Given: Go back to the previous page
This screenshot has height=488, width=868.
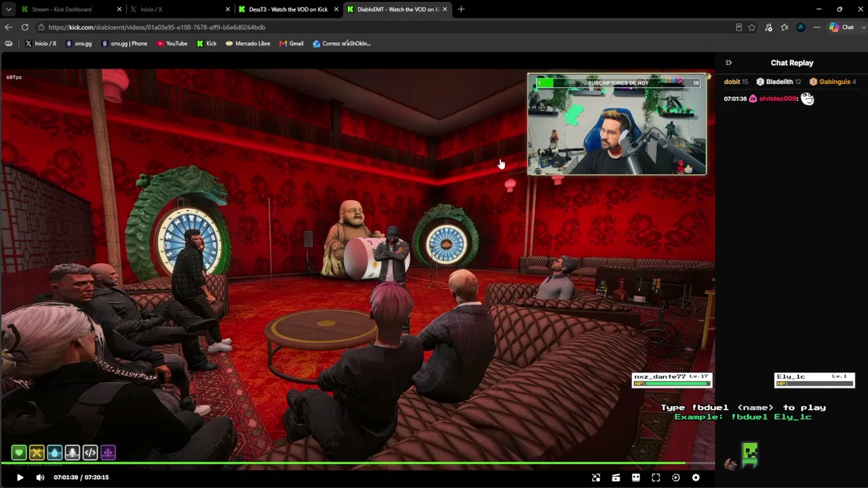Looking at the screenshot, I should click(8, 27).
